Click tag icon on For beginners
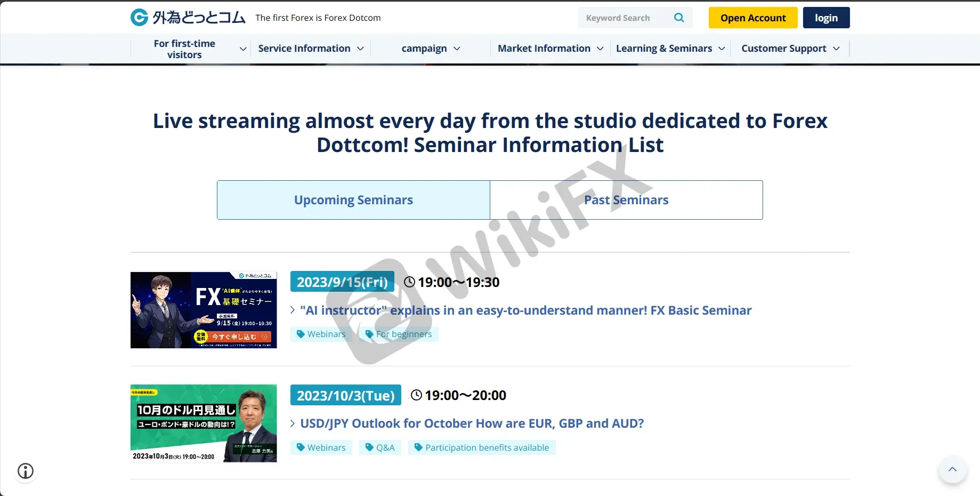This screenshot has width=980, height=496. [369, 334]
